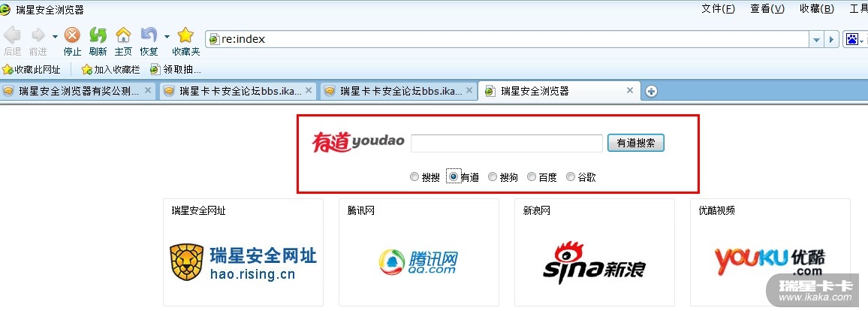Screen dimensions: 868x311
Task: Open dropdown arrow beside the Restore button
Action: point(167,37)
